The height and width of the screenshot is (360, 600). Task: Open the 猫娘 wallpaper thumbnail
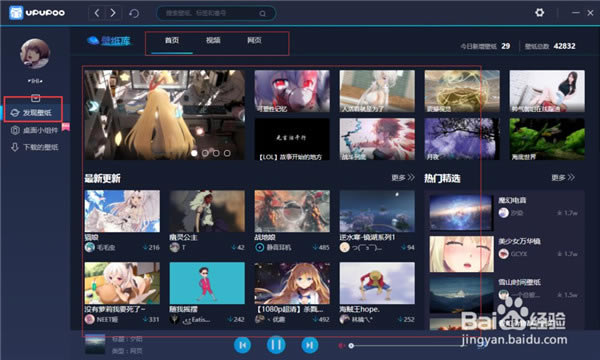[x=122, y=211]
